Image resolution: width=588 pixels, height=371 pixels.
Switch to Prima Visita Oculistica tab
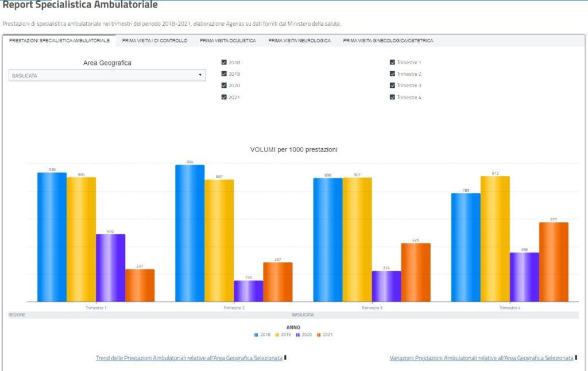pos(227,41)
